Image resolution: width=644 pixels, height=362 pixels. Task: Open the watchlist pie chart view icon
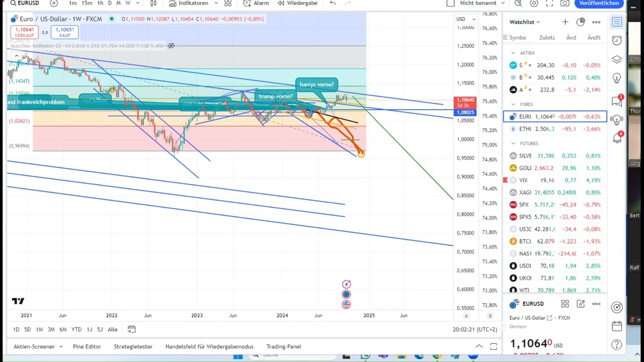581,22
